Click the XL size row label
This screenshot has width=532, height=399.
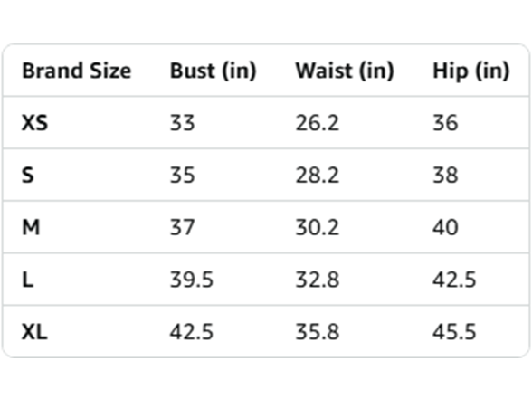pyautogui.click(x=34, y=332)
